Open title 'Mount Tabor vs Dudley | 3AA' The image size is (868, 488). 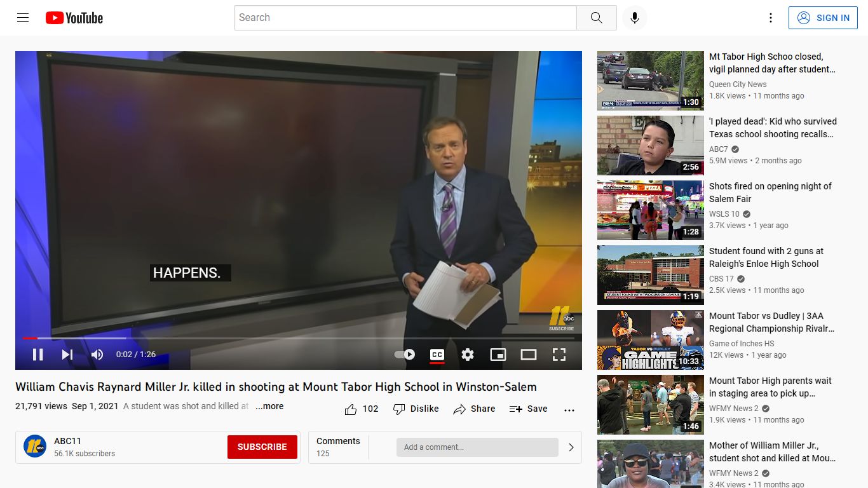click(771, 322)
